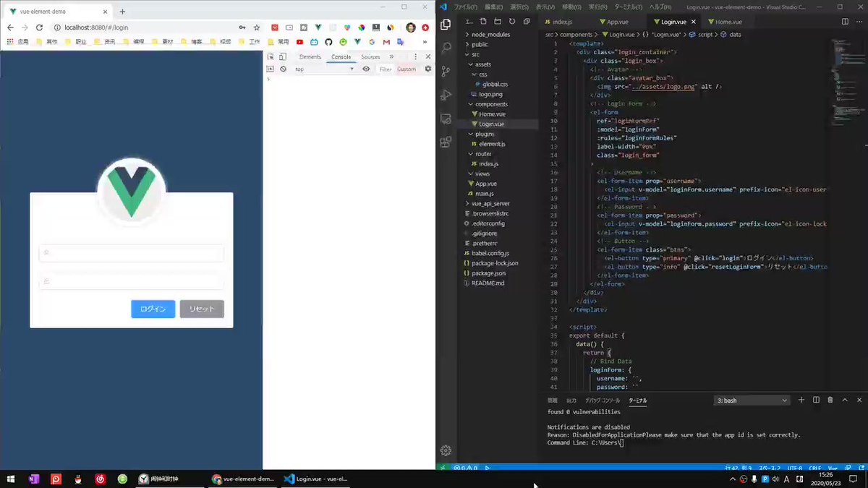Viewport: 868px width, 488px height.
Task: Open editor More Actions ellipsis menu
Action: 859,22
